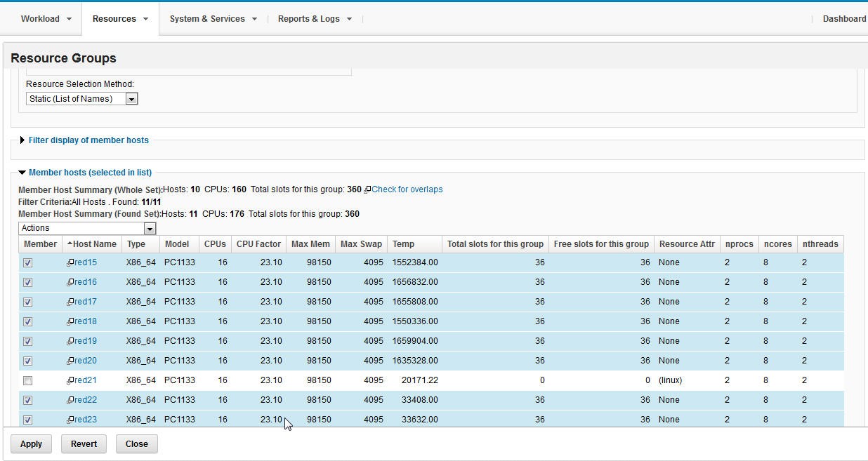The width and height of the screenshot is (868, 461).
Task: Click the Check for overlaps link
Action: click(405, 189)
